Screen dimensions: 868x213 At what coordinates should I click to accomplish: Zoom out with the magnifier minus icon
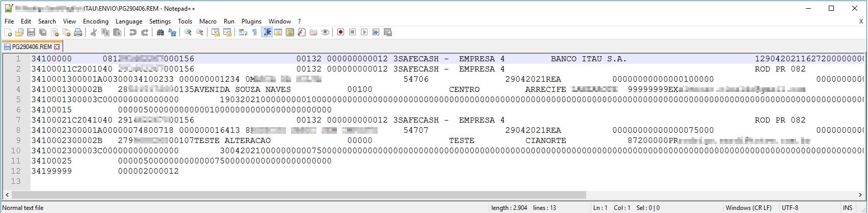200,32
